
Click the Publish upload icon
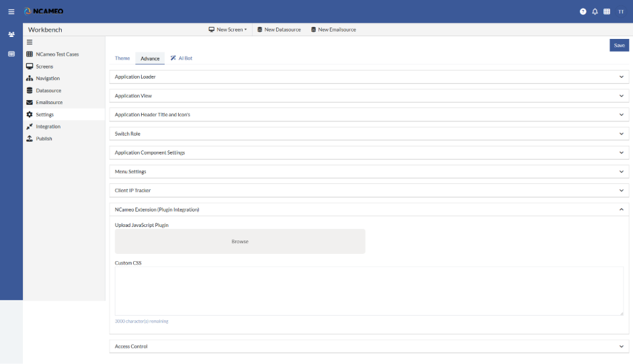pyautogui.click(x=30, y=138)
